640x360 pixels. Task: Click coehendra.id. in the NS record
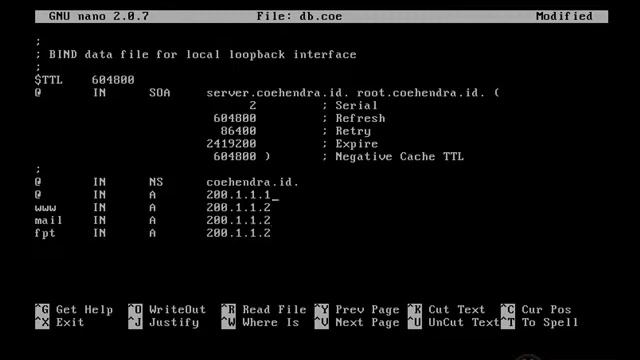point(253,182)
